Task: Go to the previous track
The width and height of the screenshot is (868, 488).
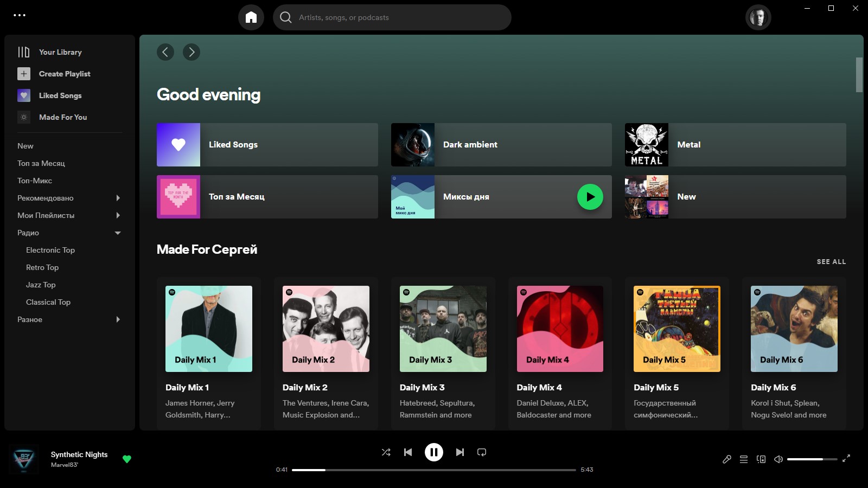Action: click(408, 452)
